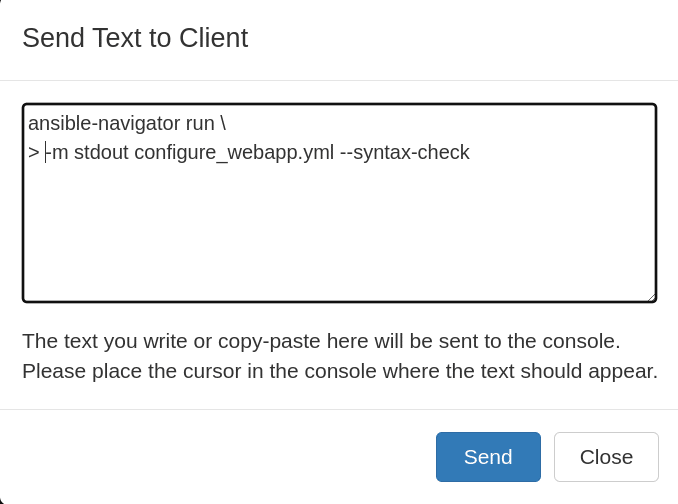Click the blank last row of the textarea
Image resolution: width=678 pixels, height=504 pixels.
click(339, 285)
